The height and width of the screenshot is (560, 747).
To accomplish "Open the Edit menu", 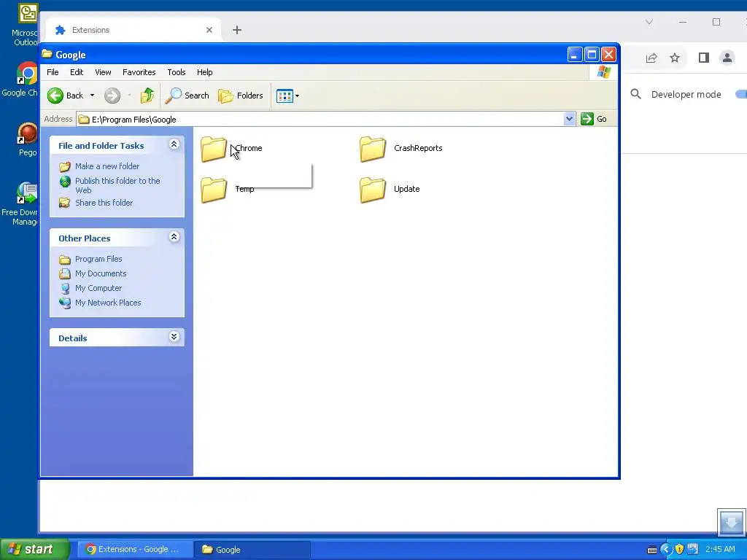I will 77,72.
